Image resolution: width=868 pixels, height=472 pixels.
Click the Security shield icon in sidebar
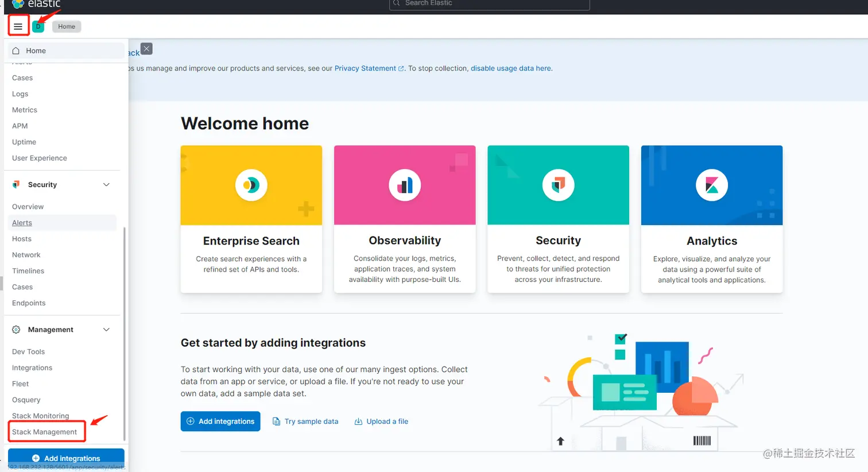[x=16, y=184]
